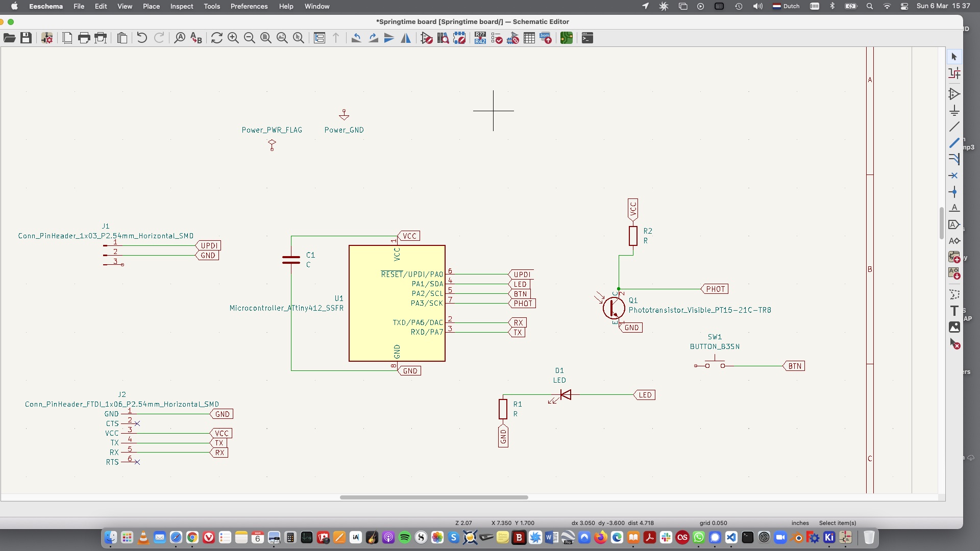This screenshot has height=551, width=980.
Task: Open the Inspect menu
Action: [x=181, y=6]
